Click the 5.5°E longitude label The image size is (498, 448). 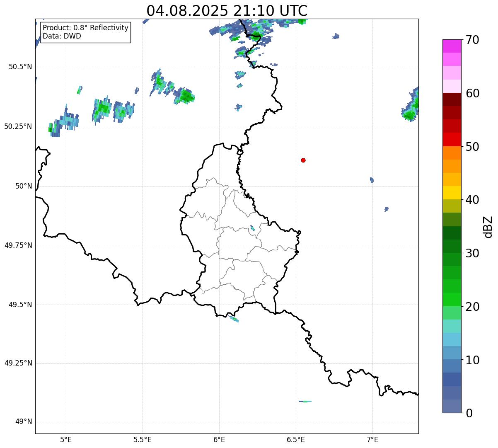143,439
